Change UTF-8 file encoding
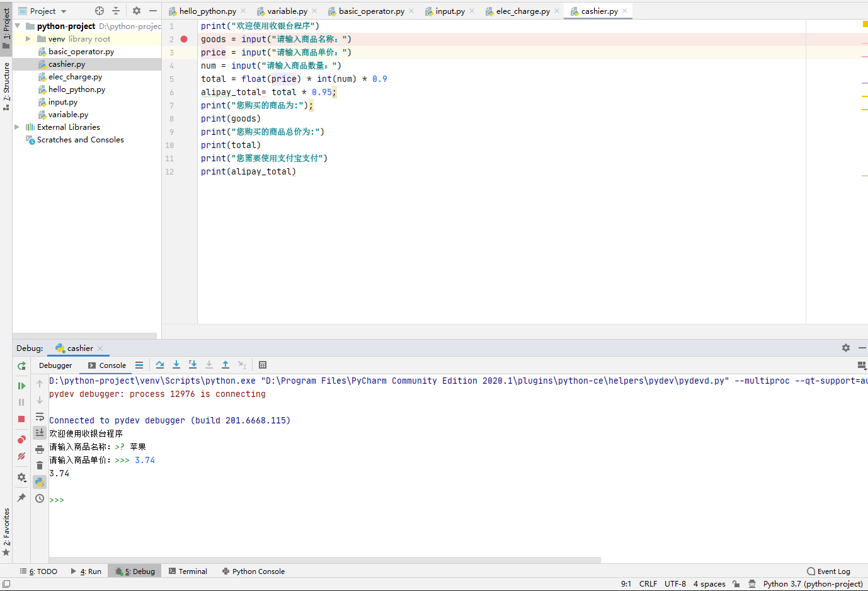 click(675, 584)
